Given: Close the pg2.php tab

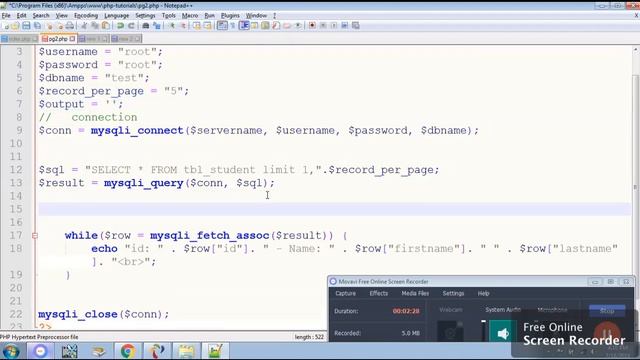Looking at the screenshot, I should point(73,39).
